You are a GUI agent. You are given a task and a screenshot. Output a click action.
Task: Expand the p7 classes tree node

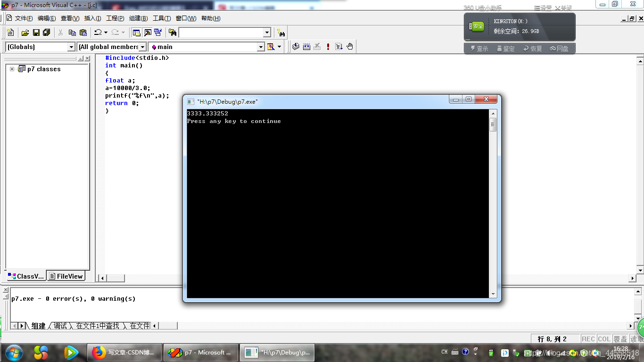pos(12,69)
